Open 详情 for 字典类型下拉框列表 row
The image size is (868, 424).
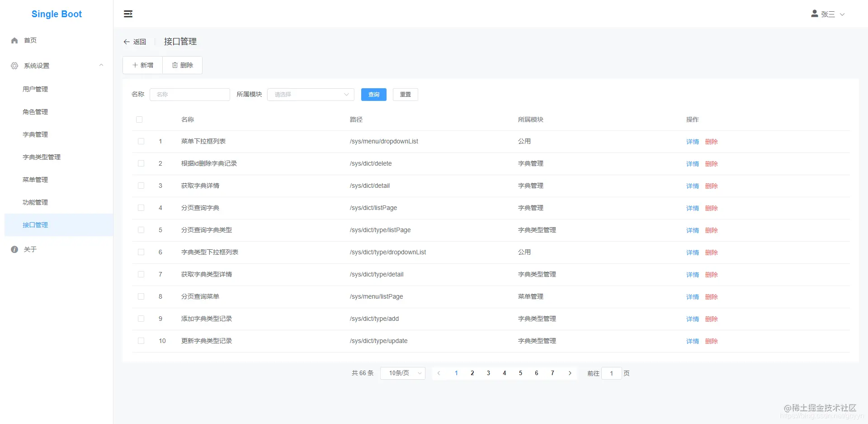tap(692, 252)
